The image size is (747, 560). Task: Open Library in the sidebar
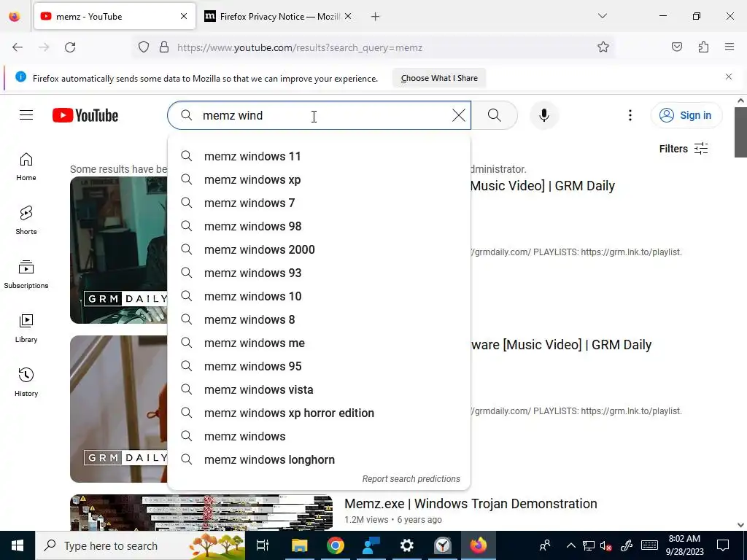[26, 329]
